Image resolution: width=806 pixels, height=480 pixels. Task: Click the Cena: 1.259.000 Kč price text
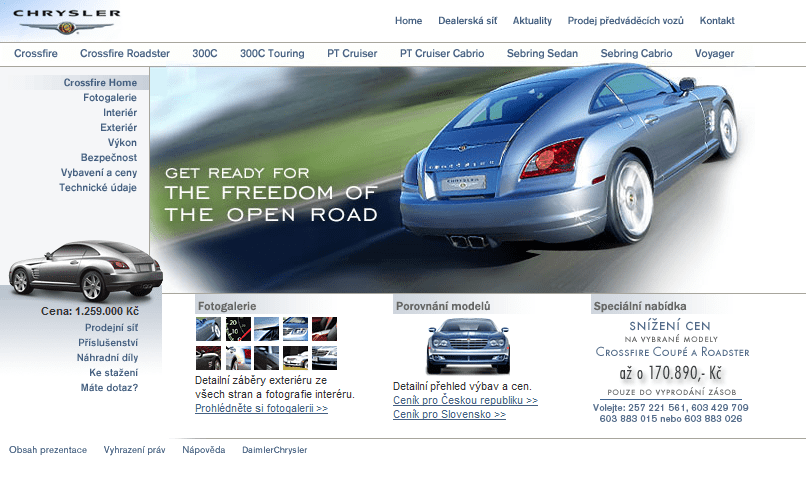pos(90,311)
